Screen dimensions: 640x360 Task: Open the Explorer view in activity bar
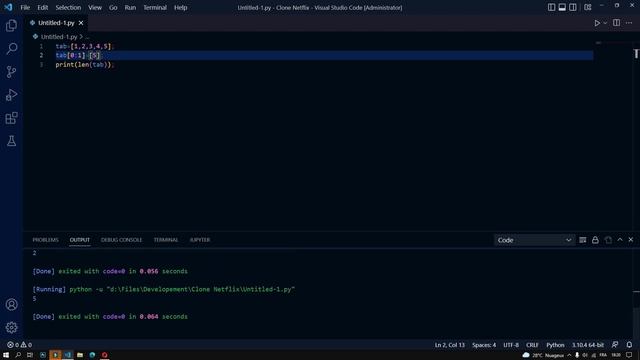click(11, 26)
